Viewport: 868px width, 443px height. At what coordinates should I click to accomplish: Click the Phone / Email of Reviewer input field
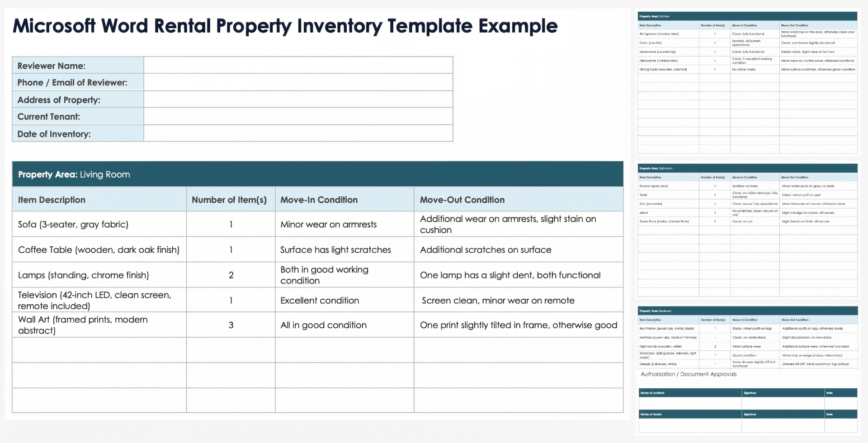[x=298, y=82]
